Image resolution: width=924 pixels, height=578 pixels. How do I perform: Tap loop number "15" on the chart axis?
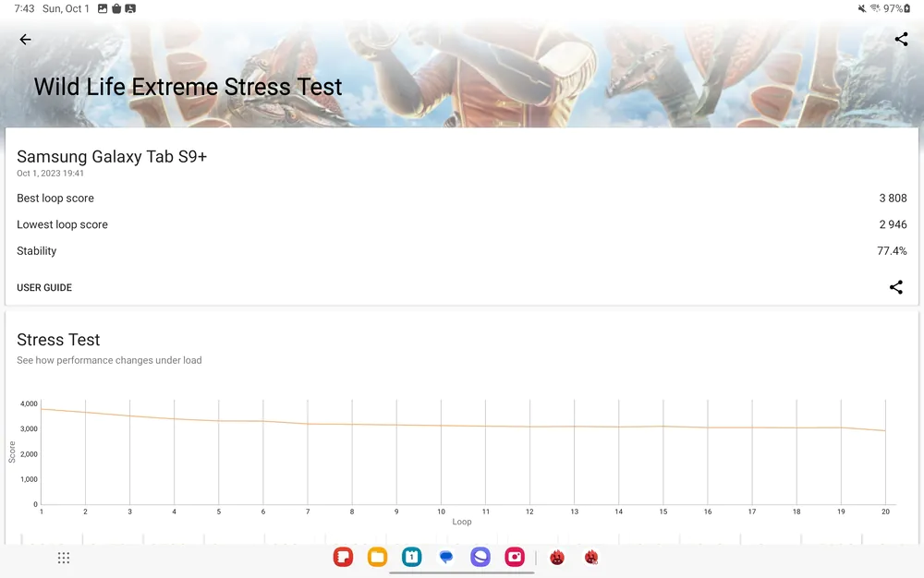pos(663,512)
